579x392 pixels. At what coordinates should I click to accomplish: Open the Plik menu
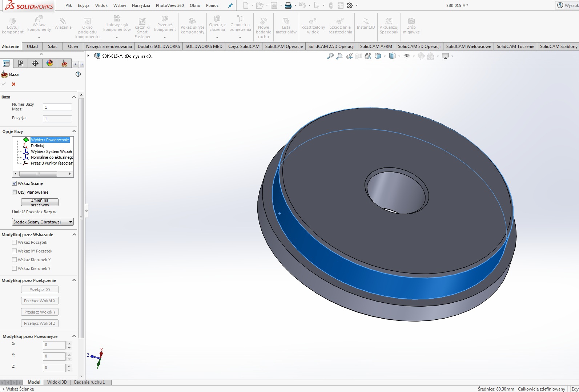(69, 5)
